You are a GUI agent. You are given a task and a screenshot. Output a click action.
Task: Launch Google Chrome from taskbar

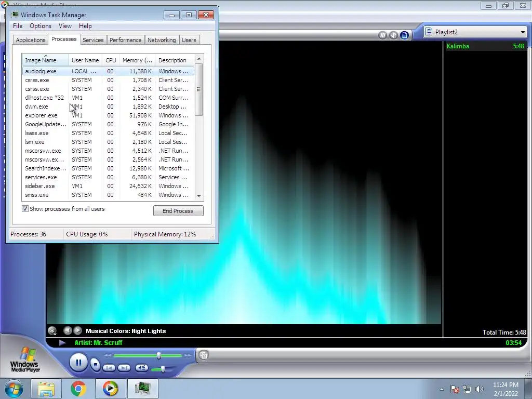78,389
